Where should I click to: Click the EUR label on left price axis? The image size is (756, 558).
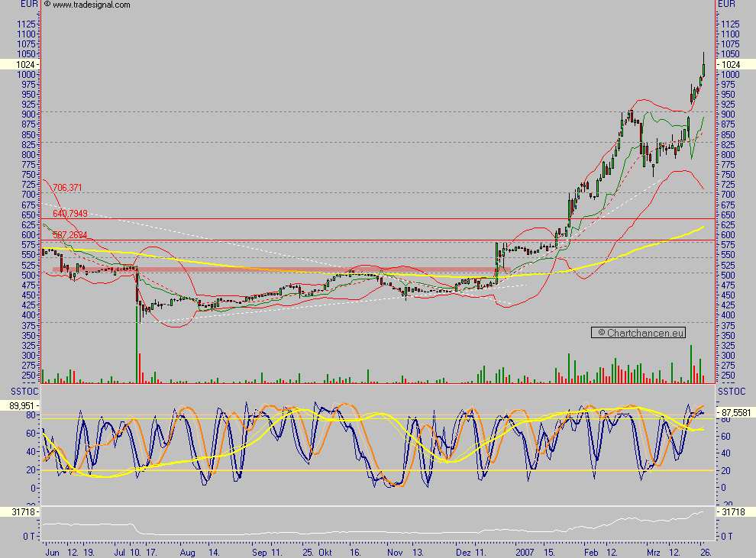[x=27, y=4]
